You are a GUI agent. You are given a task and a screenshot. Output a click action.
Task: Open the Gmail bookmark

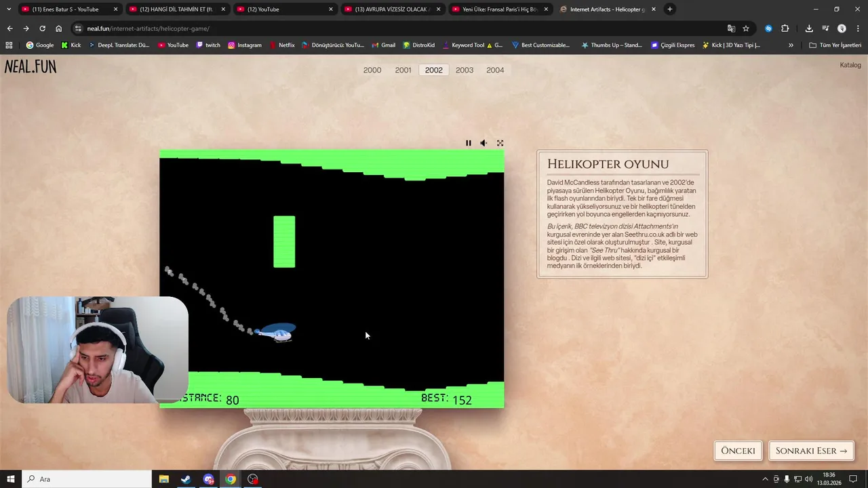tap(384, 45)
